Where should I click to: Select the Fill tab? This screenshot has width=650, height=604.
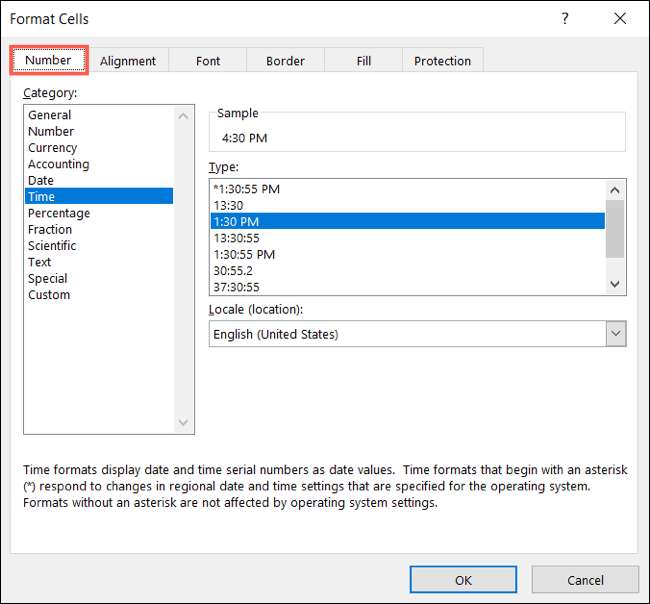tap(363, 61)
